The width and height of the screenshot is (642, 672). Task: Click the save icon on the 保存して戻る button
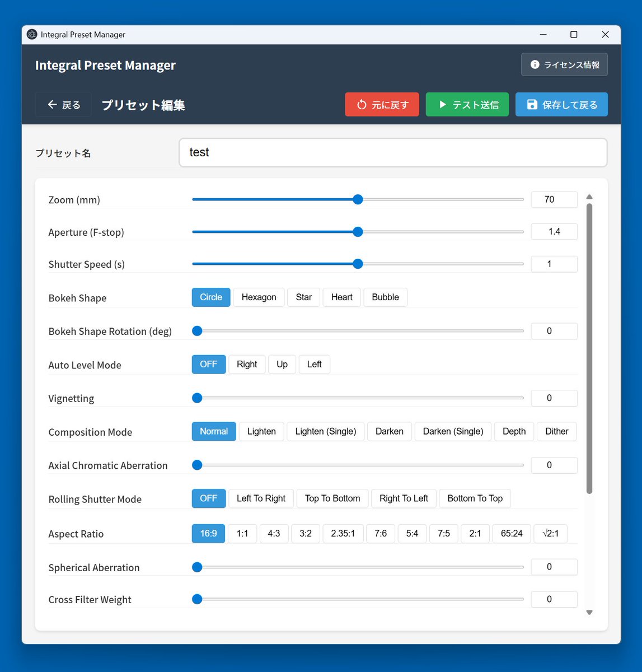531,104
